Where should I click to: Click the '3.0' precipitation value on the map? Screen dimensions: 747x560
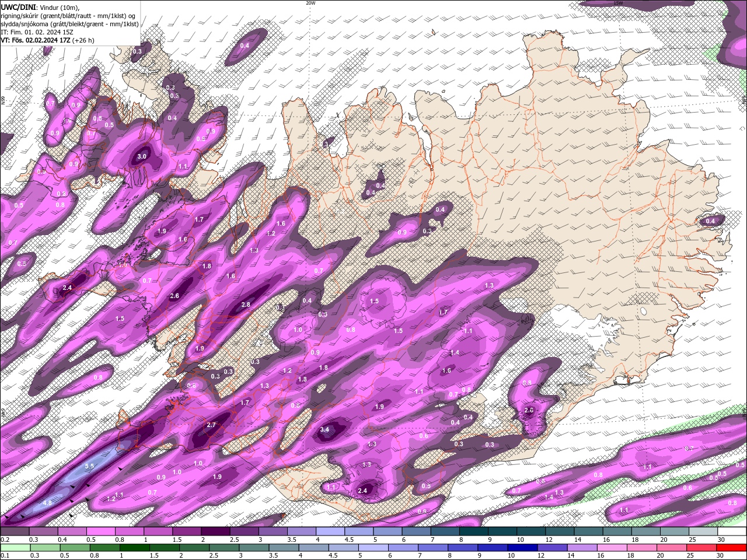coord(142,157)
